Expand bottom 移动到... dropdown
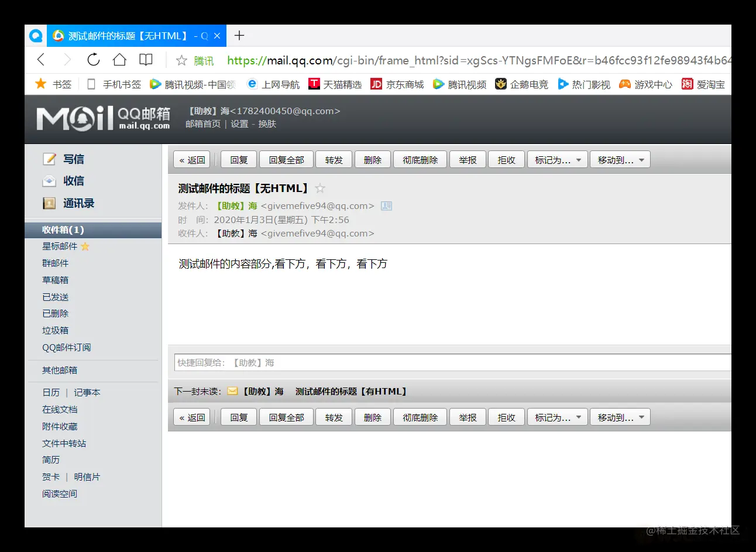 point(620,417)
